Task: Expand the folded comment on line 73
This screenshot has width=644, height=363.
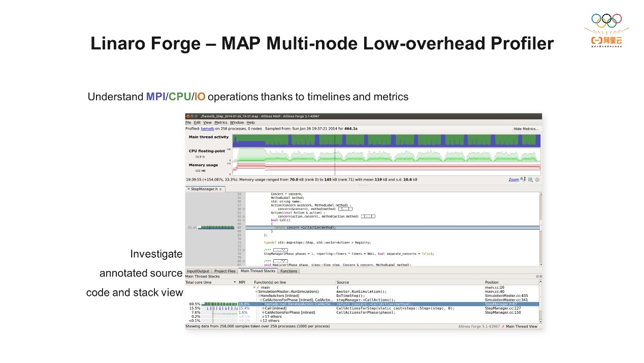Action: coord(280,250)
